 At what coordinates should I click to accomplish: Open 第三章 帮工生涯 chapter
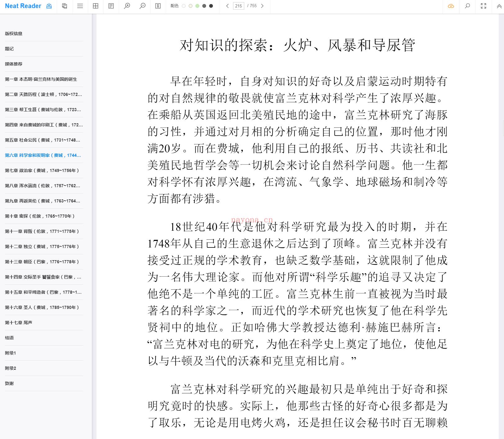[44, 110]
